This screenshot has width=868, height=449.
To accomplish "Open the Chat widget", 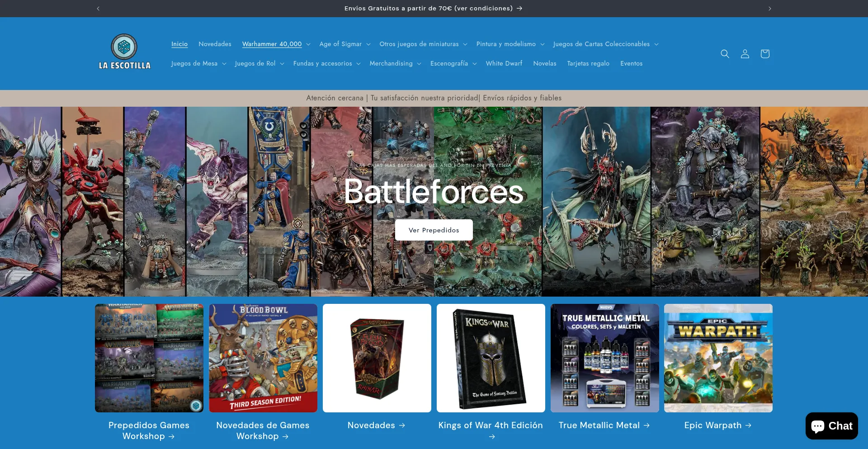I will point(831,426).
